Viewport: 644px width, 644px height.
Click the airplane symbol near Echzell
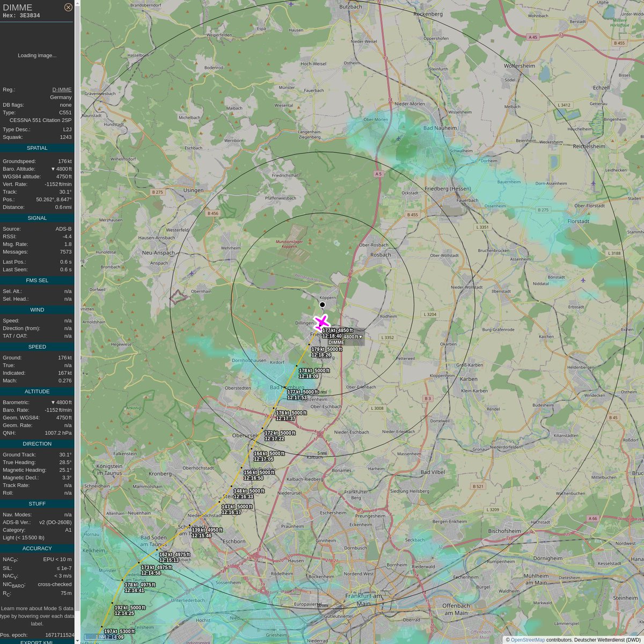pyautogui.click(x=593, y=183)
